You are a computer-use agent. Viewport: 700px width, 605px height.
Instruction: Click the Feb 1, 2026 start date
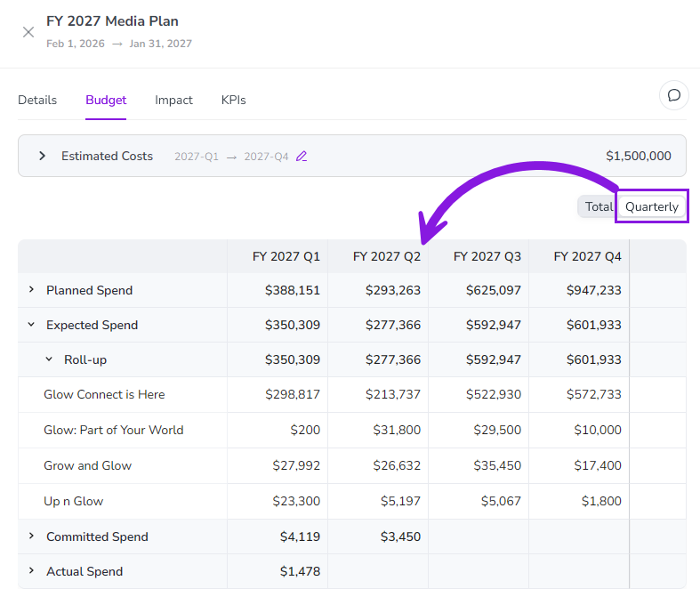(76, 44)
